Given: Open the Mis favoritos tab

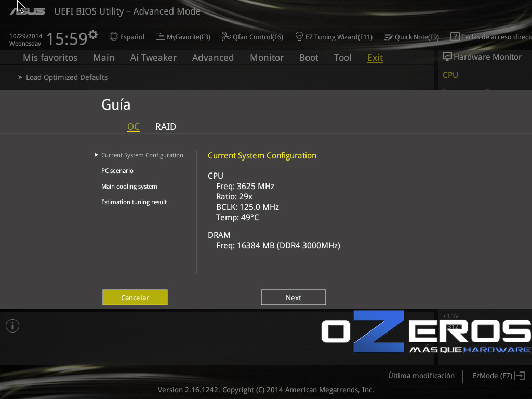Looking at the screenshot, I should pos(50,57).
